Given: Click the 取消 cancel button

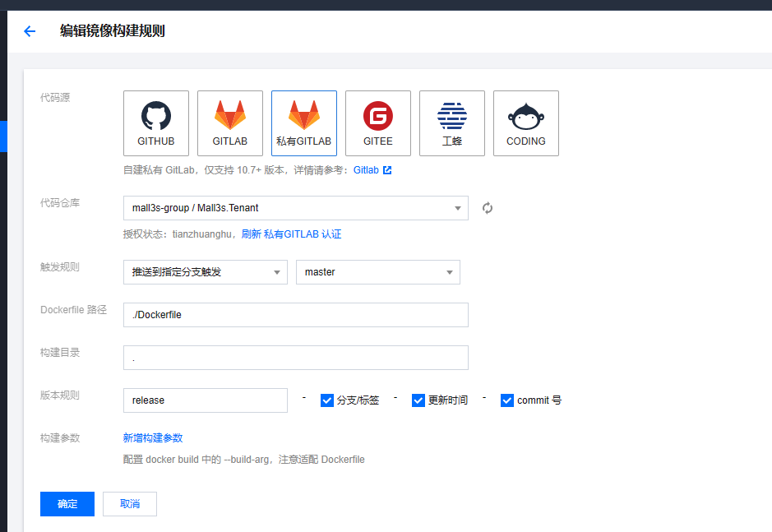Looking at the screenshot, I should tap(130, 504).
